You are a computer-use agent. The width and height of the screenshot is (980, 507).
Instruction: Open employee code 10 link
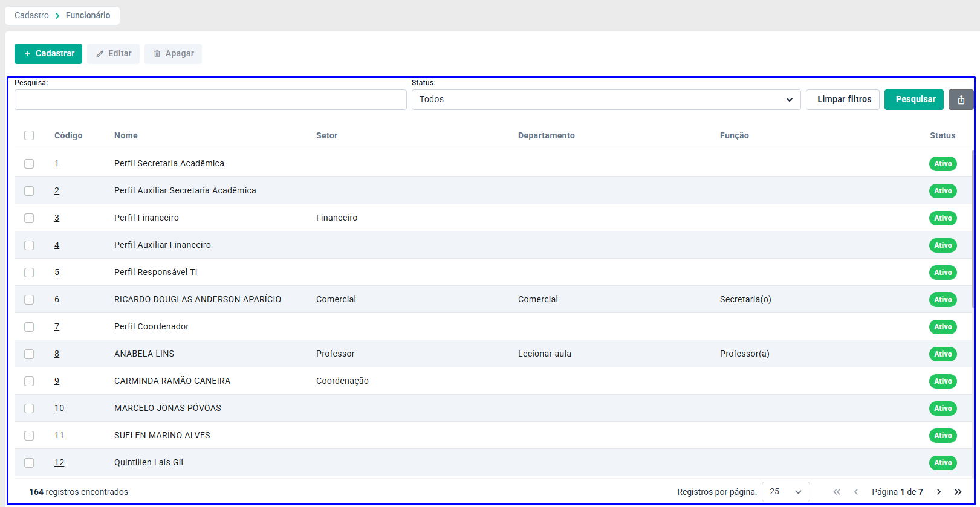pyautogui.click(x=59, y=409)
